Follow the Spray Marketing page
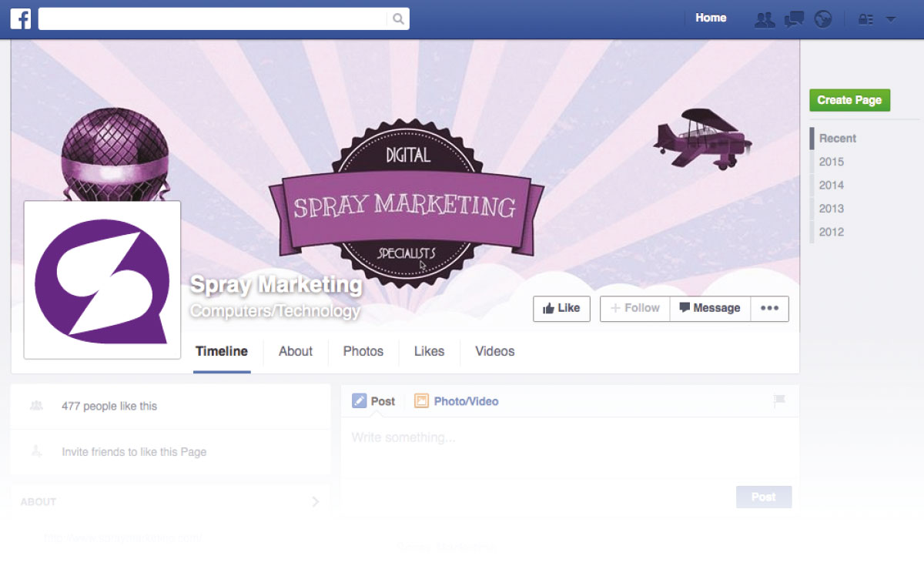 [x=635, y=308]
